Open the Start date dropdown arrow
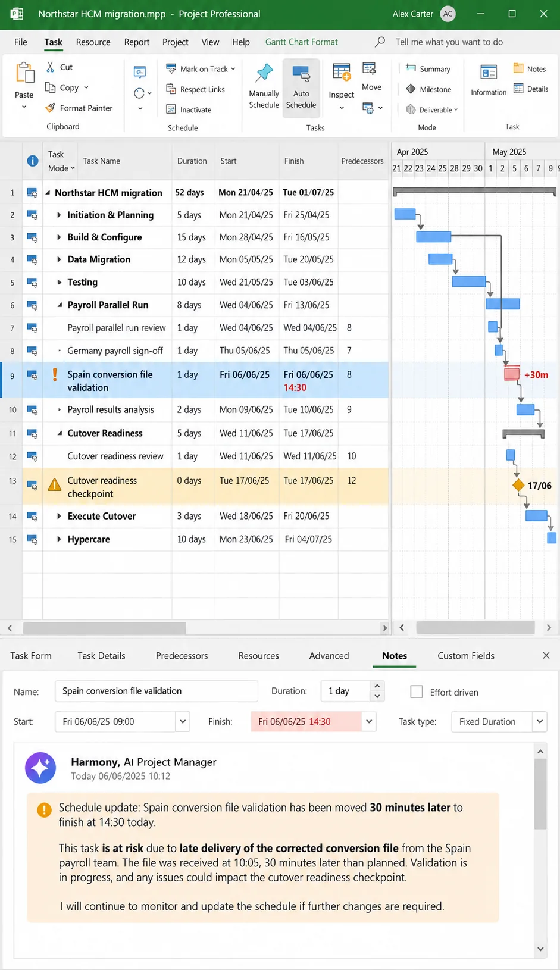This screenshot has height=970, width=560. 183,721
